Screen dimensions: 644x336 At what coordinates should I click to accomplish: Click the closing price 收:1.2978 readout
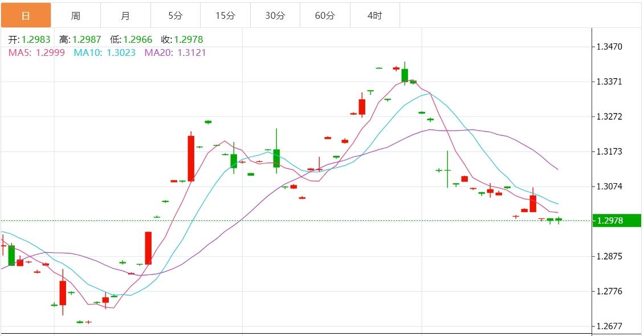[182, 40]
